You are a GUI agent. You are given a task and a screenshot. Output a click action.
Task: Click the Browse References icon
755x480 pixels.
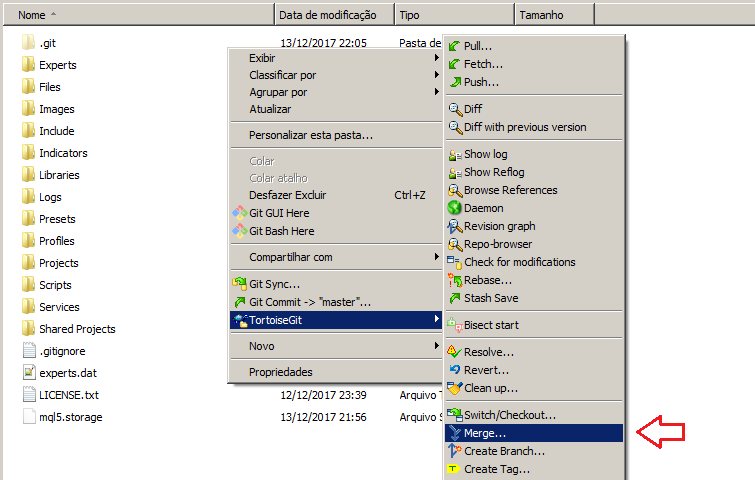click(x=455, y=190)
